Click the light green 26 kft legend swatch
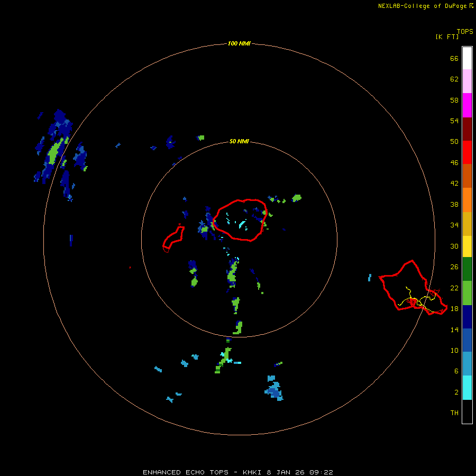The height and width of the screenshot is (476, 476). 467,293
